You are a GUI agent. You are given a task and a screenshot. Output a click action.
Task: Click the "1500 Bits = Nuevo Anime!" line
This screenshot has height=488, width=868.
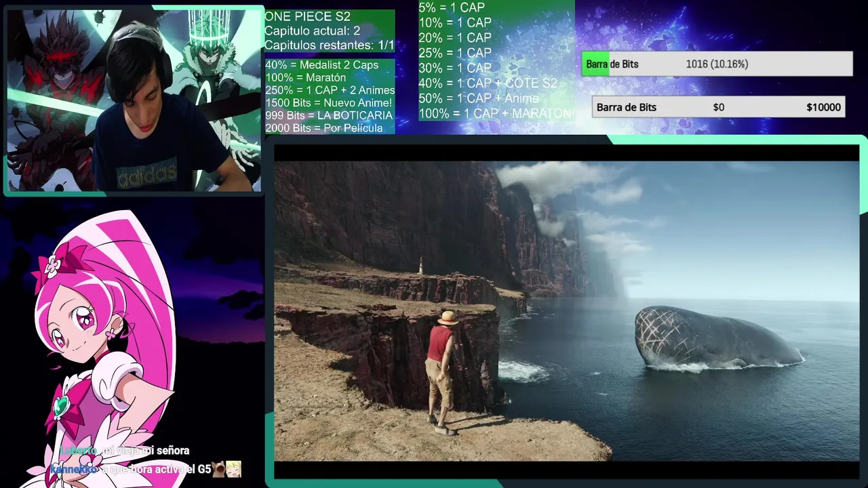pos(328,103)
